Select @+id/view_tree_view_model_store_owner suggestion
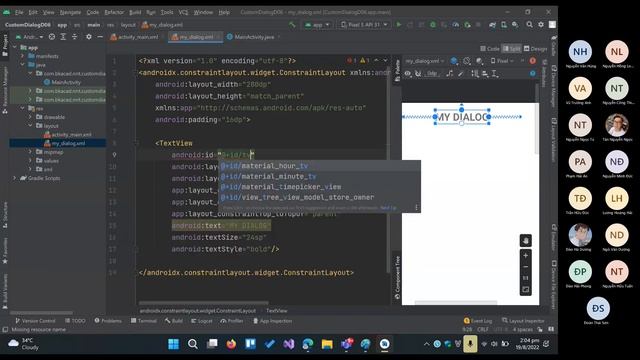Viewport: 640px width, 360px height. 320,197
